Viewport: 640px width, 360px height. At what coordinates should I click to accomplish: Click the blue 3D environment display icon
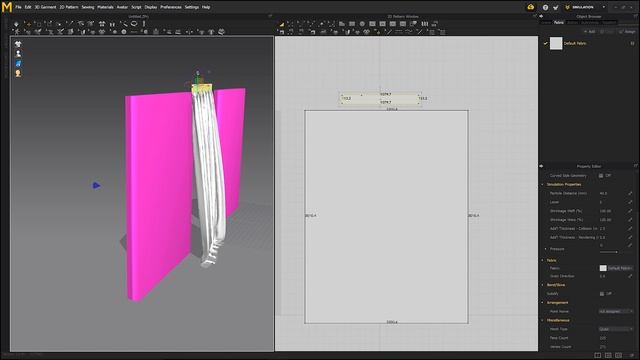point(18,63)
